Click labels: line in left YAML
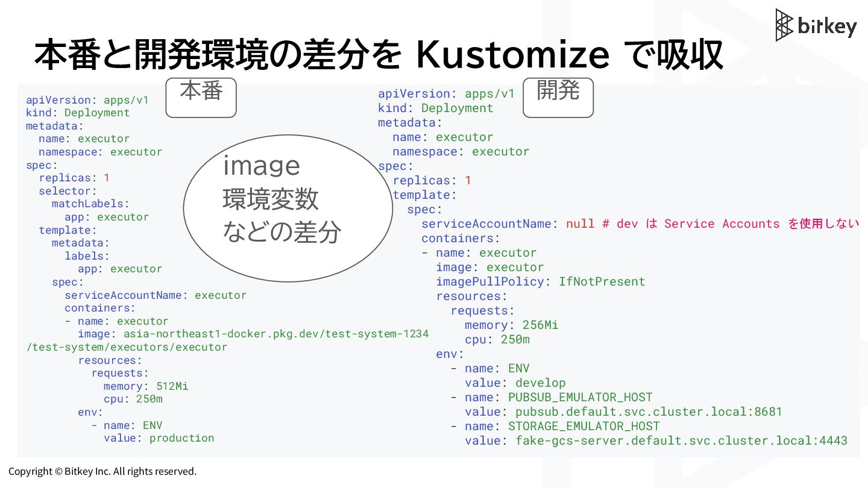The height and width of the screenshot is (488, 868). (87, 255)
